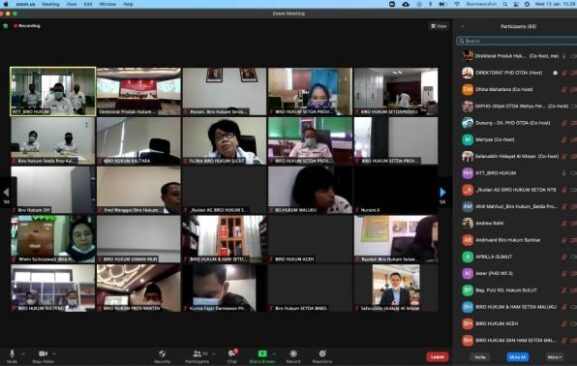Select participant row 'Andrivand Biro Hukum Sumbar'
The width and height of the screenshot is (577, 366).
point(518,240)
